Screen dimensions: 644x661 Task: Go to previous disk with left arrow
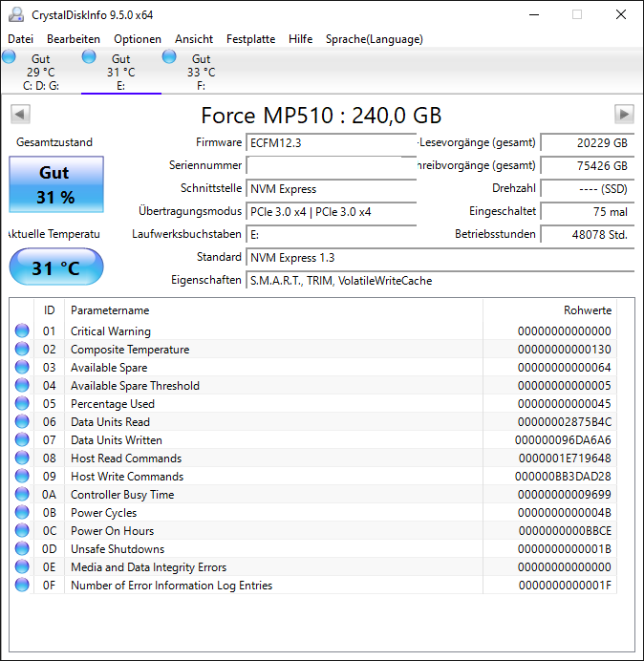(x=20, y=114)
